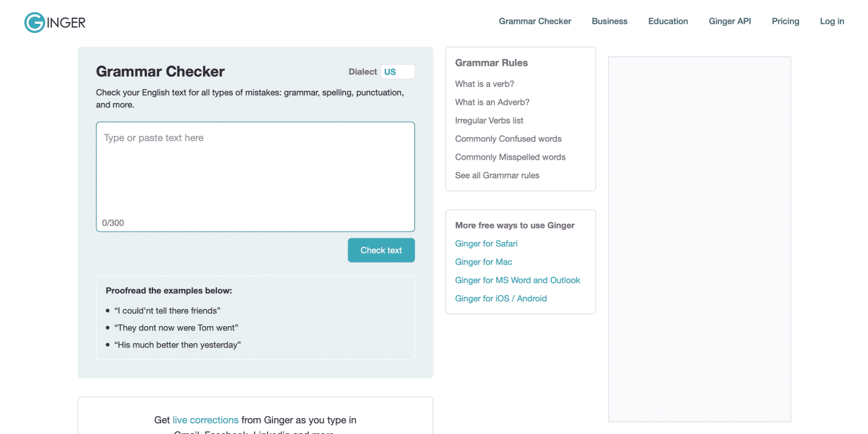Image resolution: width=868 pixels, height=434 pixels.
Task: Open the Pricing page
Action: pos(785,21)
